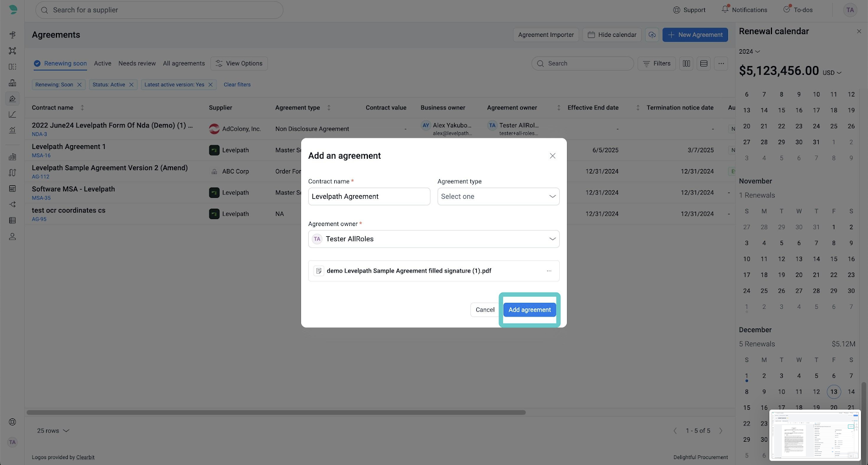Open the Agreement type dropdown
The image size is (868, 465).
click(x=498, y=197)
